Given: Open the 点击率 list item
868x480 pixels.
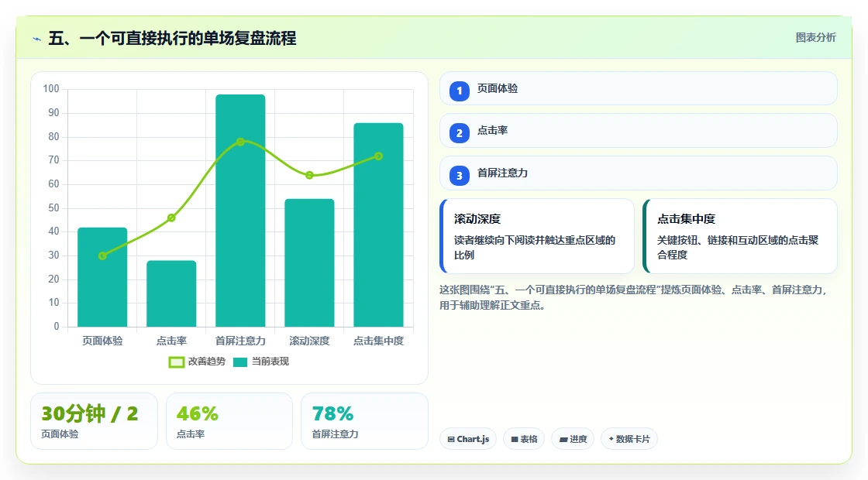Looking at the screenshot, I should tap(639, 131).
